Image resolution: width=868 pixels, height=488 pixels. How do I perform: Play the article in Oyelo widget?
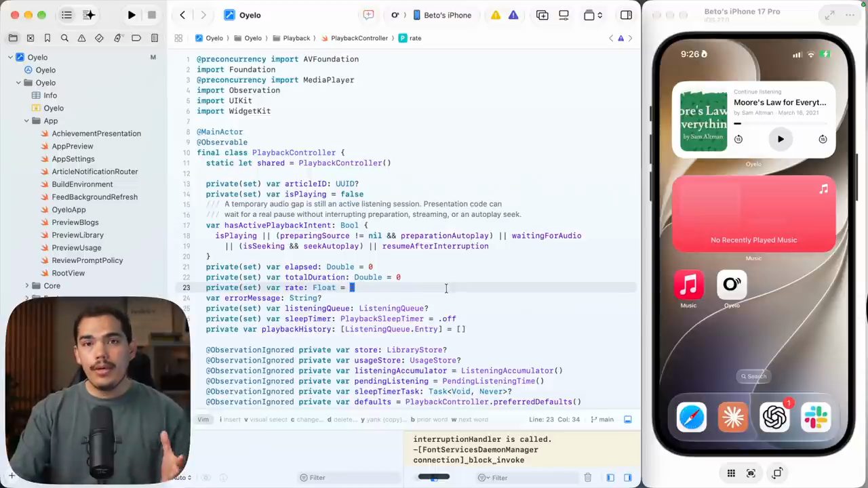pos(780,139)
